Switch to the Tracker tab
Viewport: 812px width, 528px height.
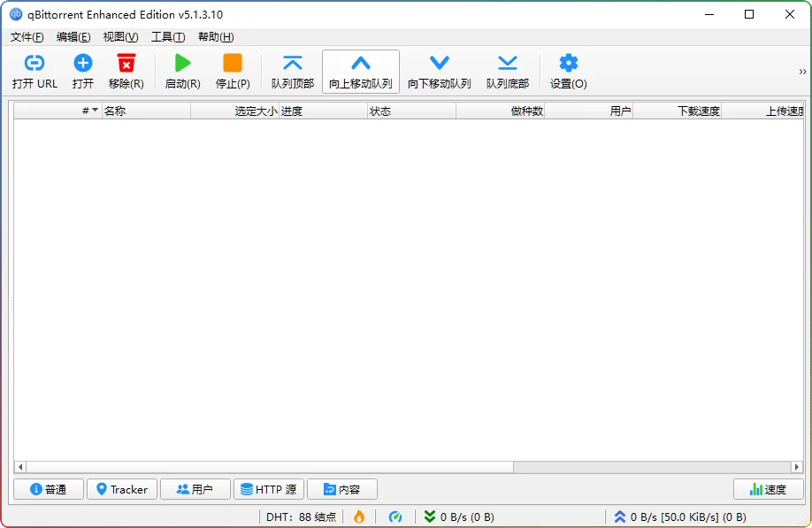click(121, 488)
